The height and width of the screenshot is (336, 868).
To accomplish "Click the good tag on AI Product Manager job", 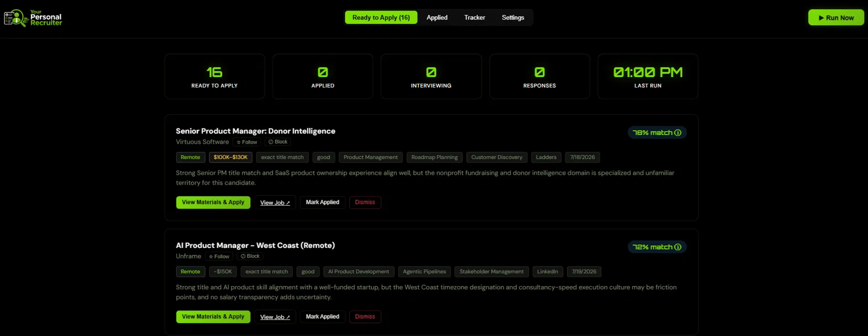I will (x=308, y=272).
